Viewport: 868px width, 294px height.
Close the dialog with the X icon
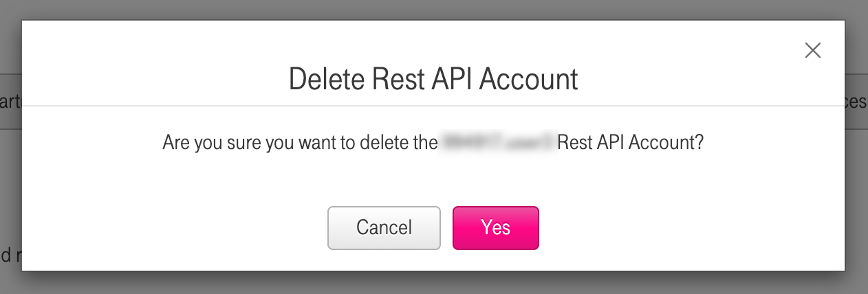tap(813, 50)
